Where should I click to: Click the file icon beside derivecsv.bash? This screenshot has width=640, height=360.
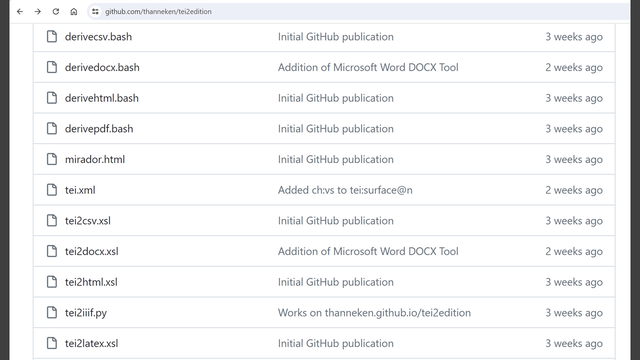[52, 37]
